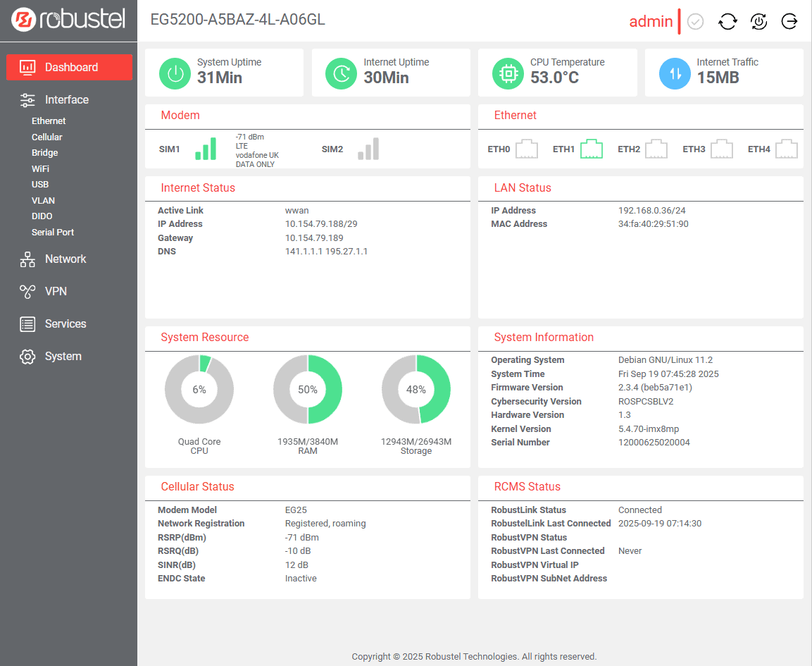This screenshot has height=666, width=812.
Task: Click the logout icon at top right
Action: click(789, 22)
